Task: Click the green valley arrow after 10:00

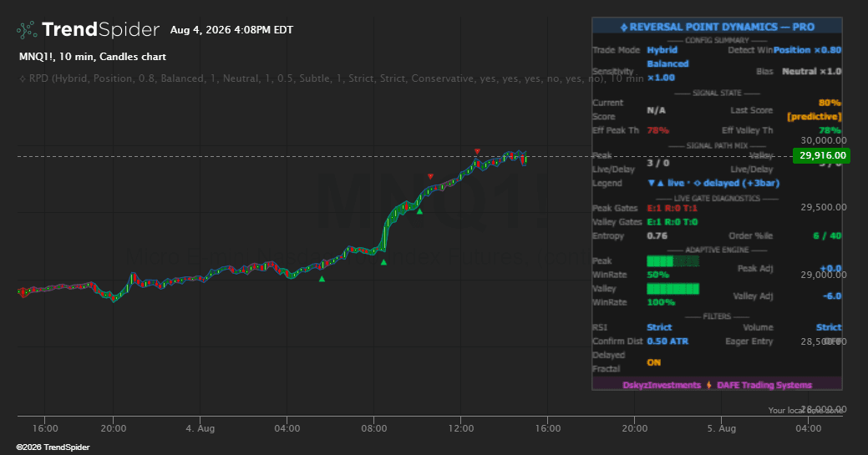Action: [419, 211]
